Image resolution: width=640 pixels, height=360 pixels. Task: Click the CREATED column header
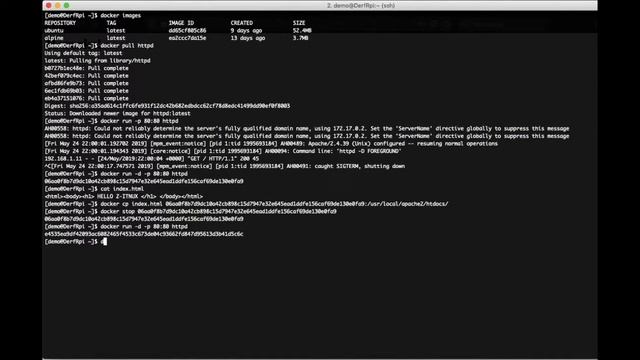(x=242, y=23)
